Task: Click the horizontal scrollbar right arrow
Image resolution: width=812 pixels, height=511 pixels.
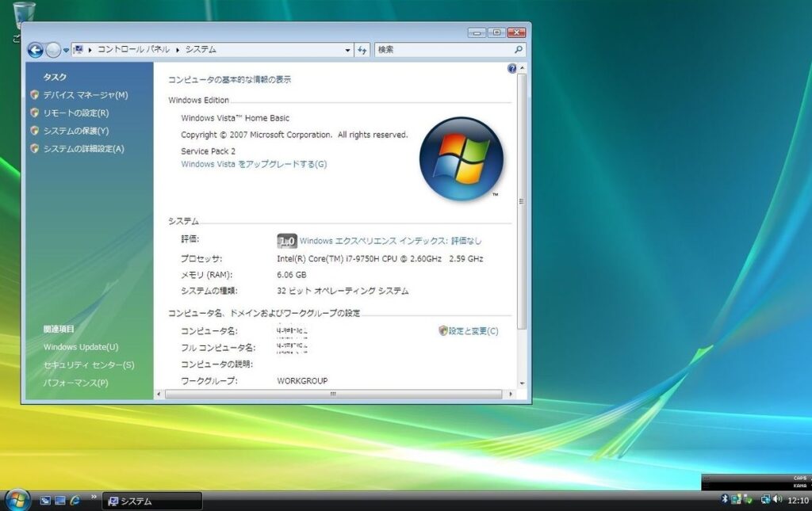Action: click(x=511, y=394)
